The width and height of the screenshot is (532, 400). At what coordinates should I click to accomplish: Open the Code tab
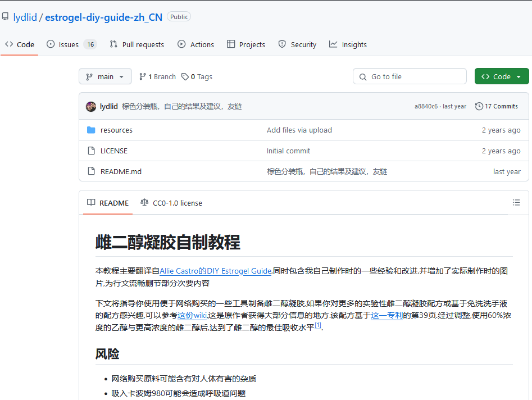pyautogui.click(x=20, y=44)
